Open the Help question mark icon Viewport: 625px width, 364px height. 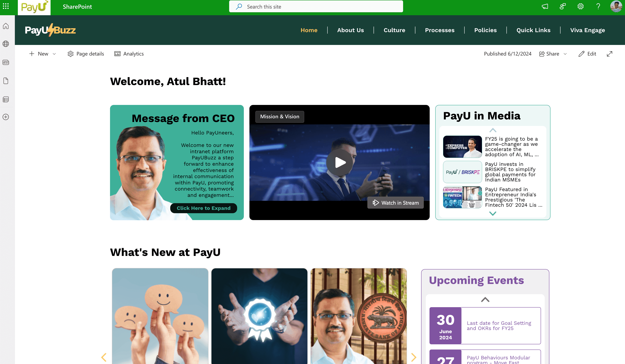pos(598,6)
